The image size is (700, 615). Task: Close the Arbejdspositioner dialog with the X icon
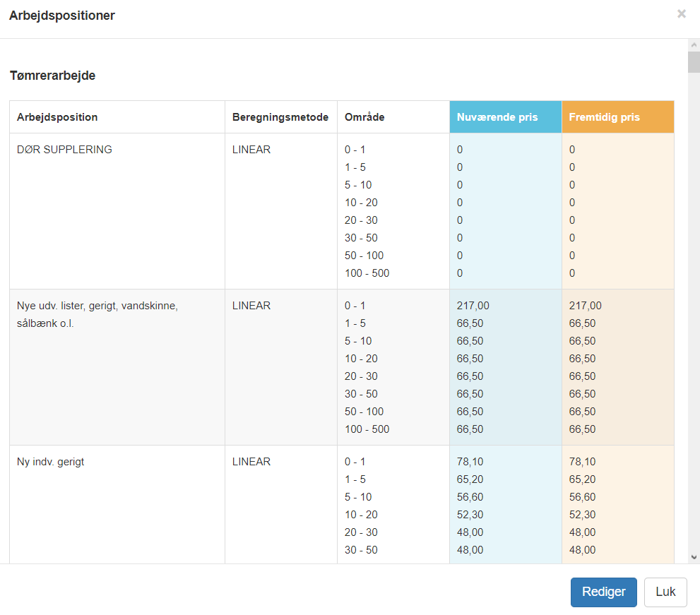[681, 14]
